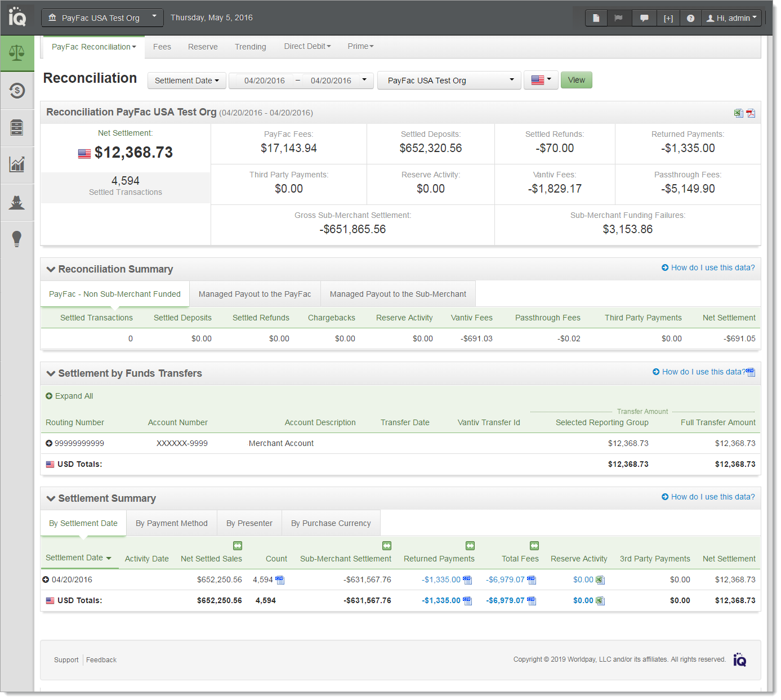
Task: Click the Support footer link
Action: (66, 660)
